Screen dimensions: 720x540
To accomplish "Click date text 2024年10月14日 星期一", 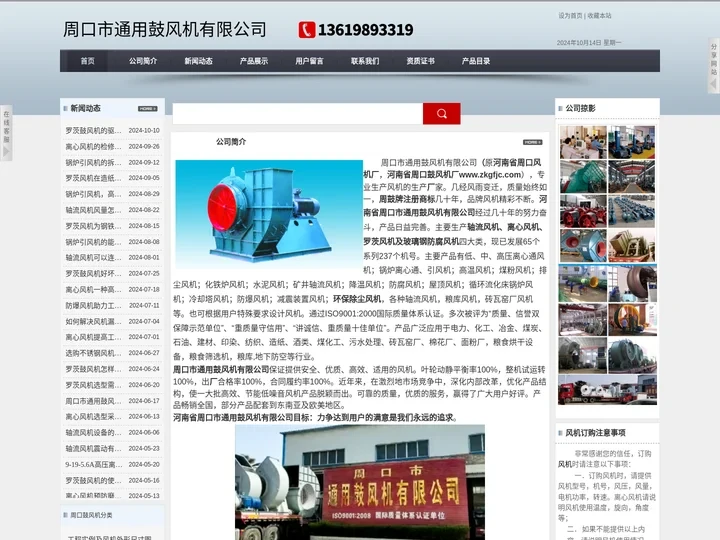I will [x=589, y=43].
